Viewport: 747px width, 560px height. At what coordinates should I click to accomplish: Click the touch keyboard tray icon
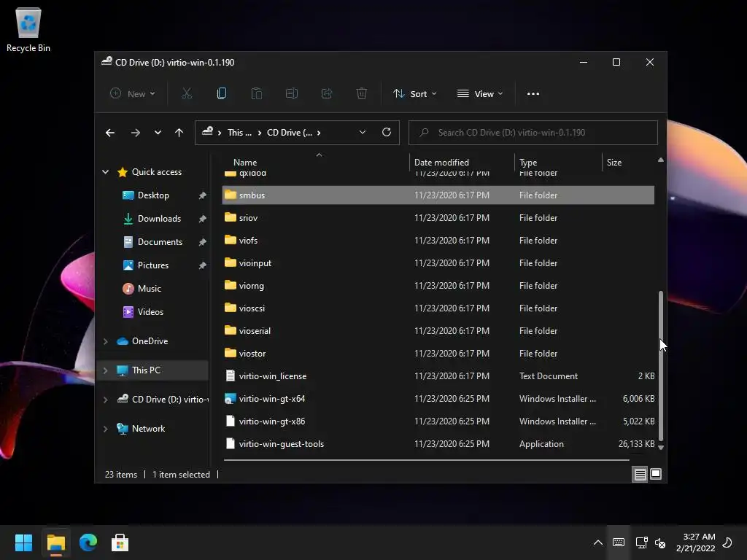pos(619,542)
